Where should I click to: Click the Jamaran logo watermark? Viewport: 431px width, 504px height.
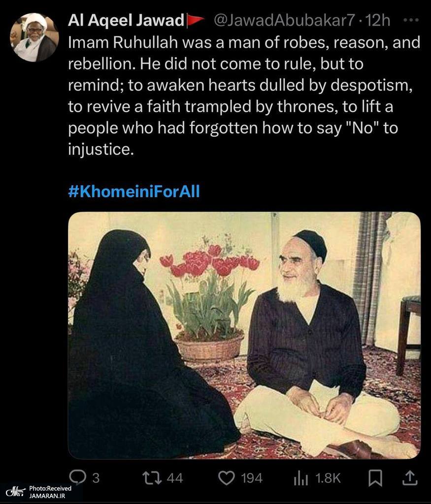pyautogui.click(x=16, y=492)
